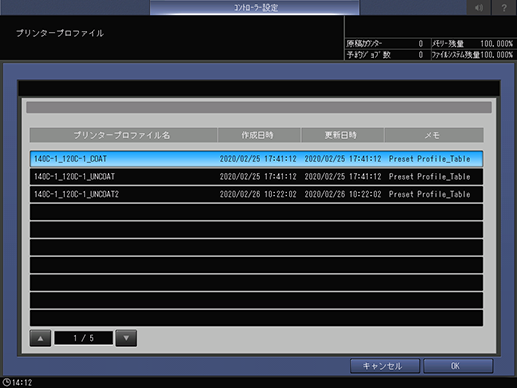Open the コントローラー設定 tab

pos(255,7)
